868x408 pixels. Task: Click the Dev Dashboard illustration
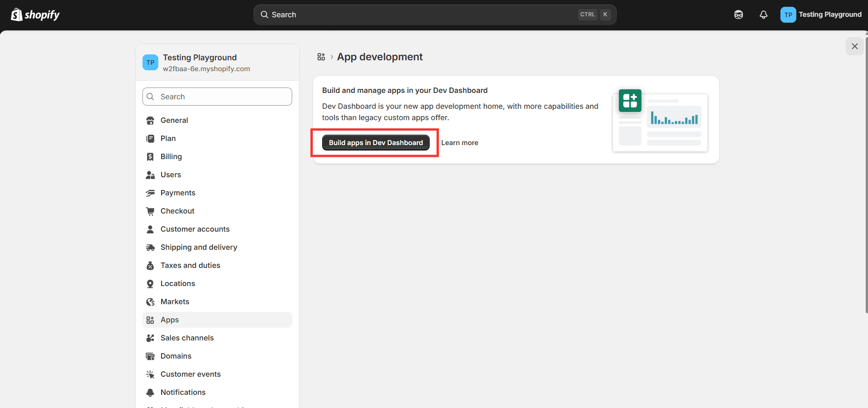[x=660, y=121]
